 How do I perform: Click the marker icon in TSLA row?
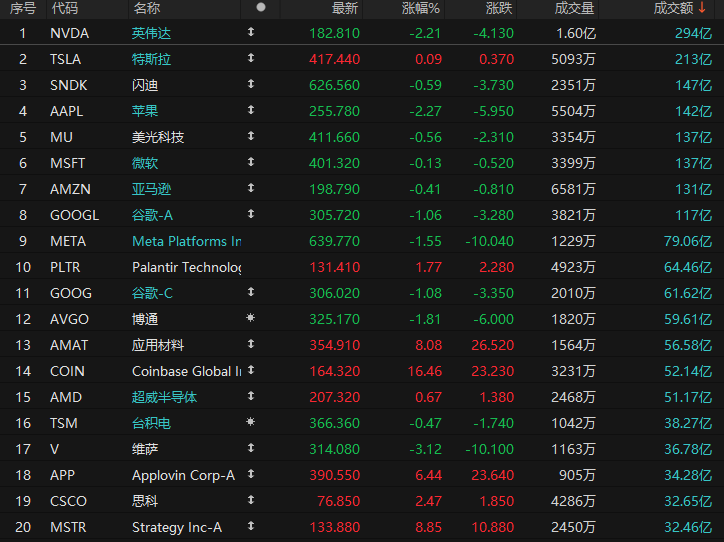(251, 58)
